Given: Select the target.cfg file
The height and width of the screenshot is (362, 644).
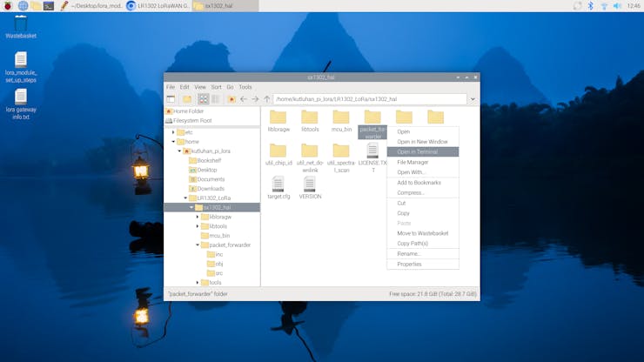Looking at the screenshot, I should click(278, 187).
